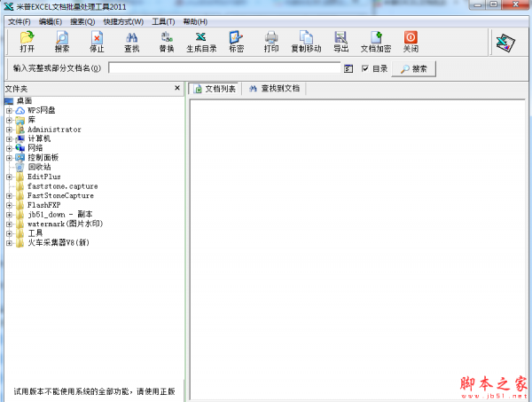Screen dimensions: 532x402
Task: Toggle the 目录 checkbox
Action: click(365, 68)
